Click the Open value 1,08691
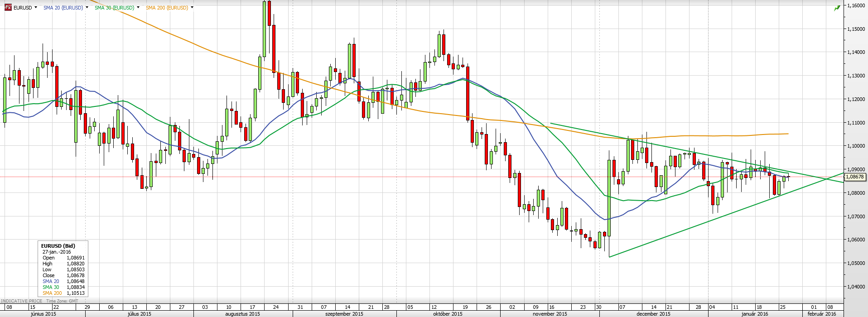 [76, 258]
